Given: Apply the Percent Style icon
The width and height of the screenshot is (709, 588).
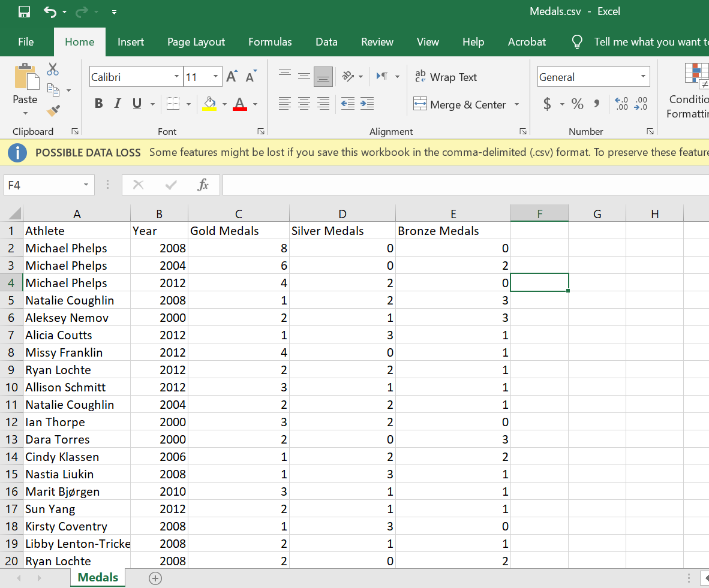Looking at the screenshot, I should [577, 103].
